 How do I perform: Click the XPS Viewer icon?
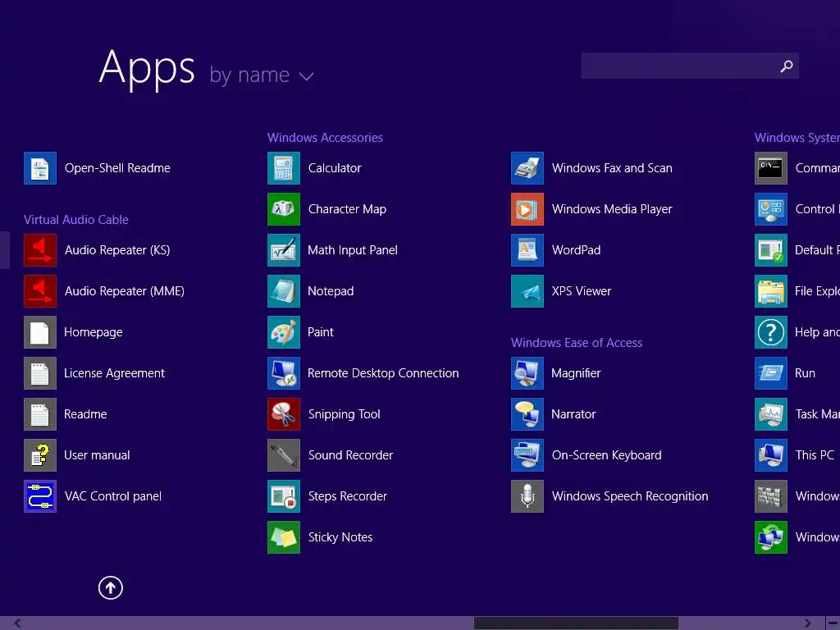(527, 291)
